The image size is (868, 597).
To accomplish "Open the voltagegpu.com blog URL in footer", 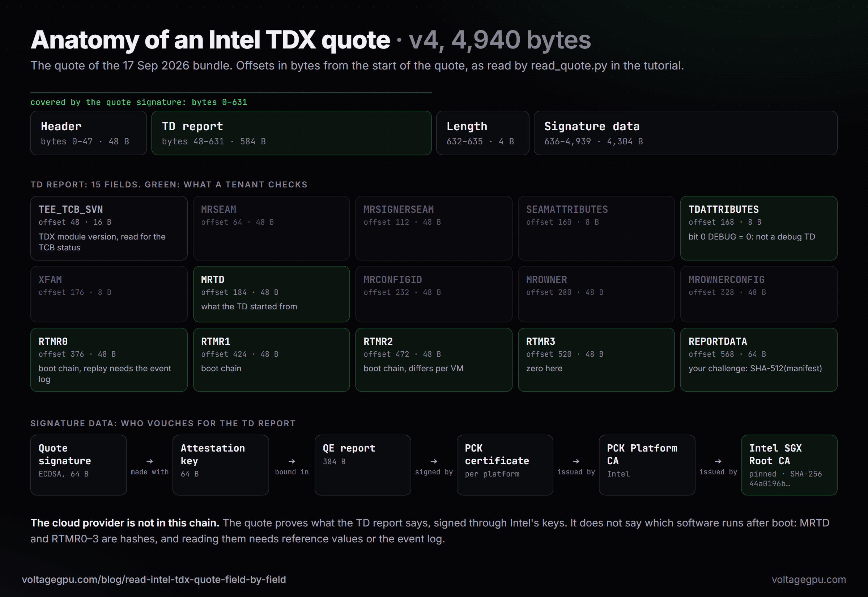I will coord(154,579).
